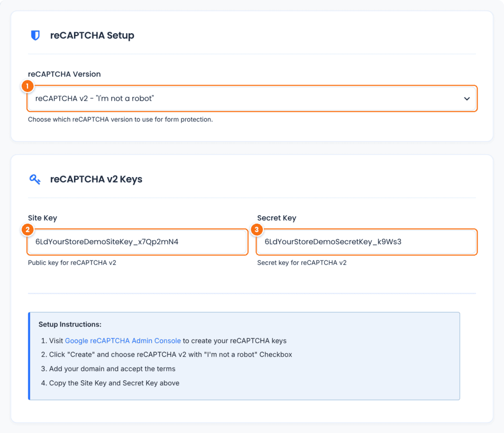This screenshot has width=504, height=433.
Task: Open the reCAPTCHA Version dropdown
Action: click(x=252, y=99)
